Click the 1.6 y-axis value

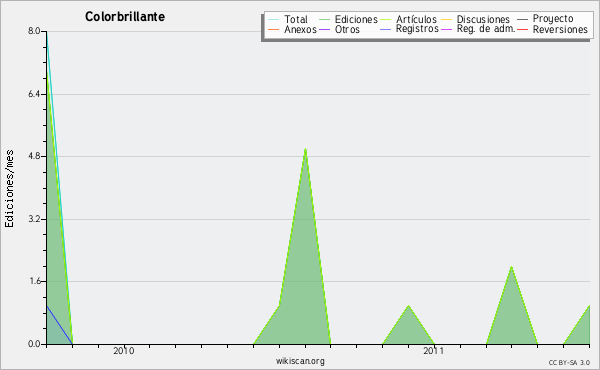click(x=34, y=281)
